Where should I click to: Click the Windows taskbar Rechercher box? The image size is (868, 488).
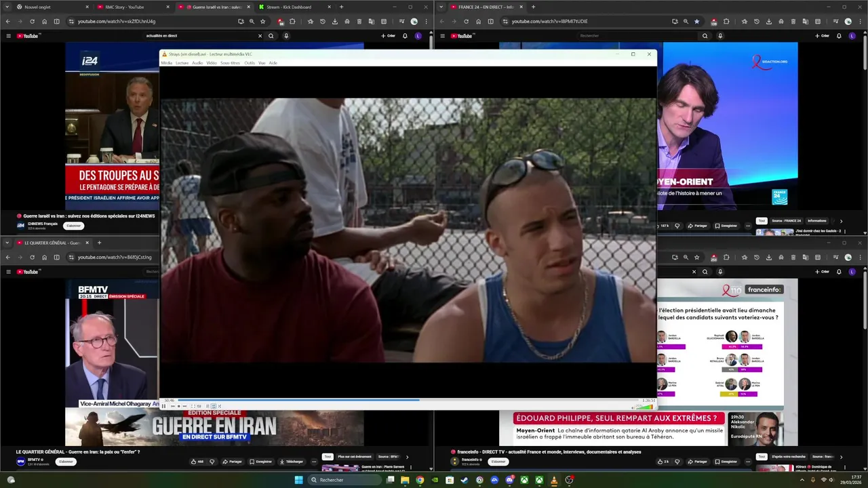pos(344,480)
